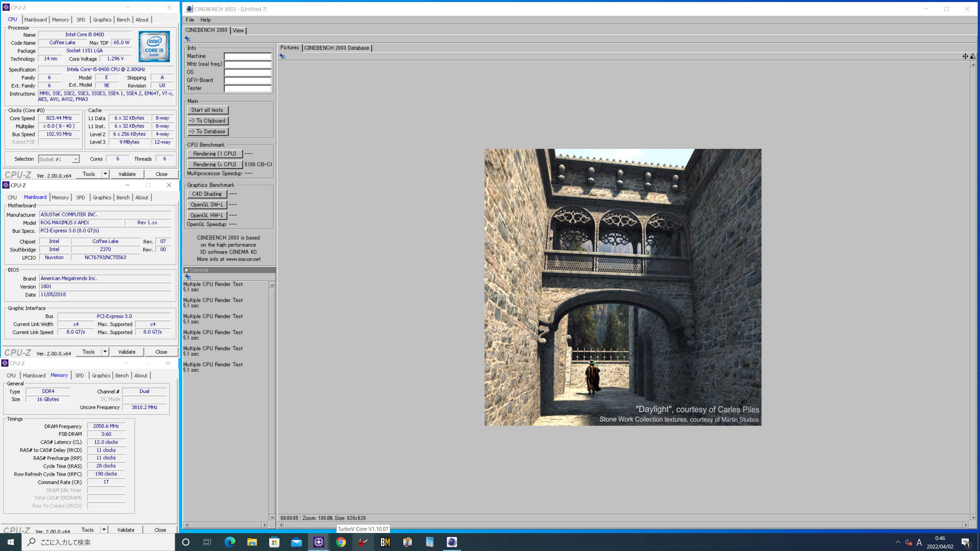This screenshot has height=551, width=980.
Task: Open File Explorer from the taskbar
Action: pyautogui.click(x=252, y=542)
